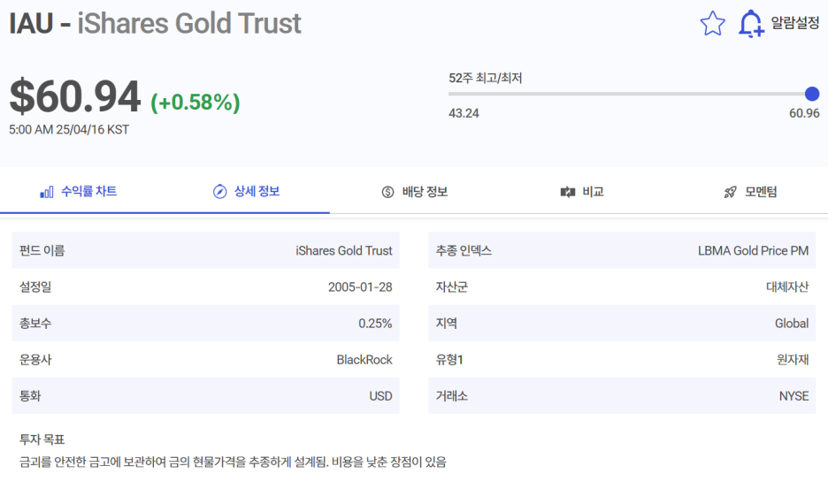
Task: Select the type value 원자재
Action: click(x=793, y=360)
